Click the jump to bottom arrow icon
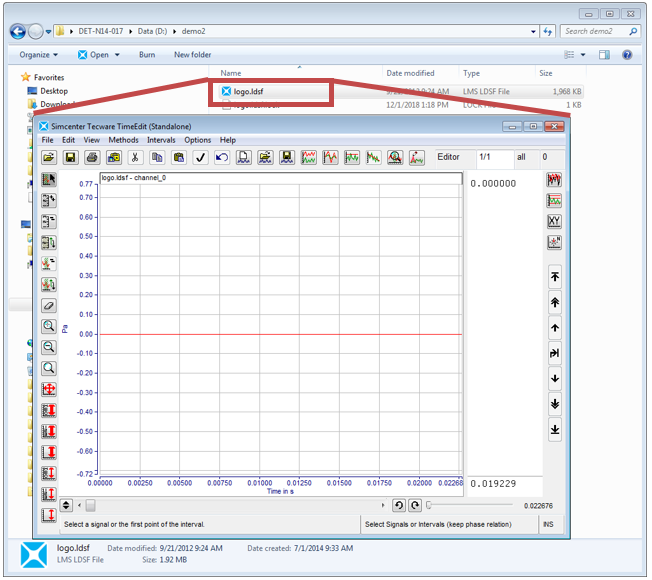Viewport: 652px width, 580px height. [x=555, y=429]
